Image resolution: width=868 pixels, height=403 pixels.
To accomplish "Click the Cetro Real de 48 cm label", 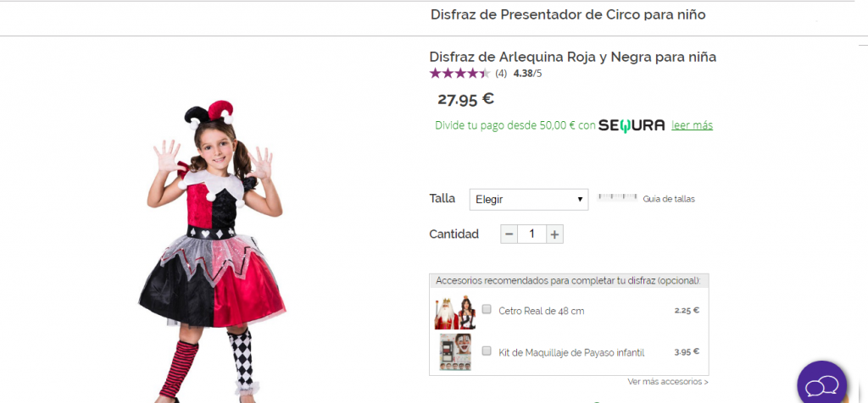I will [x=542, y=311].
